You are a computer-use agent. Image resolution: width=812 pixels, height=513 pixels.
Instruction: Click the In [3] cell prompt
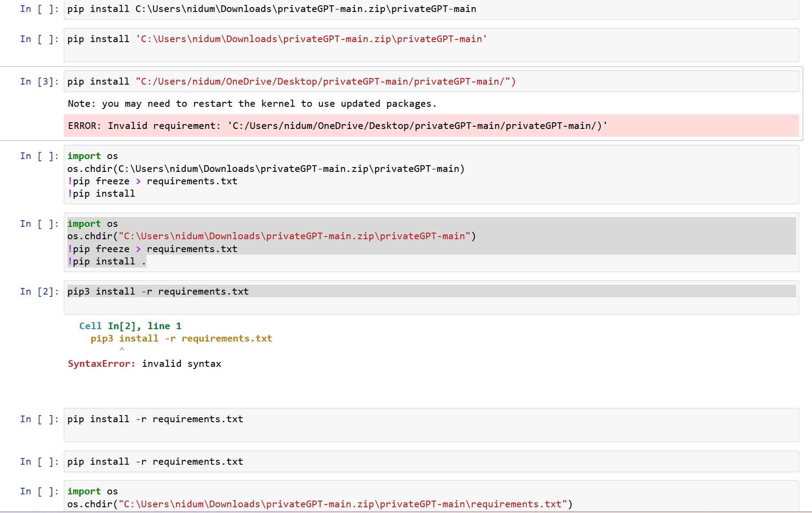pos(39,81)
